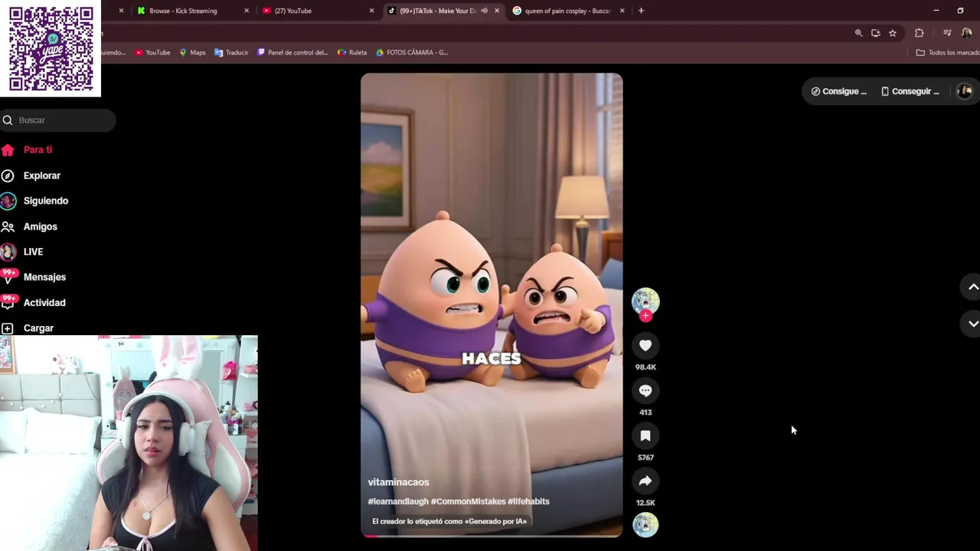Close the TikTok tab
This screenshot has width=980, height=551.
pyautogui.click(x=497, y=11)
